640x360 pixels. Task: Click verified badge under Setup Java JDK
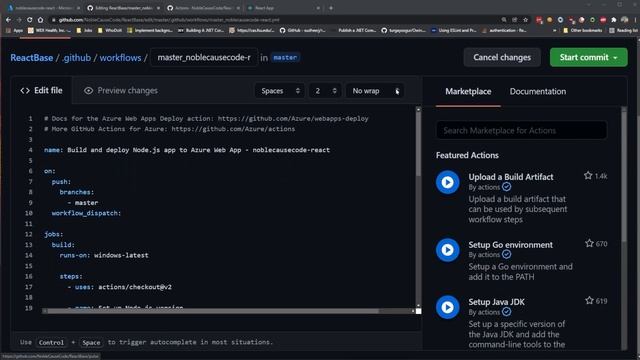pyautogui.click(x=507, y=312)
